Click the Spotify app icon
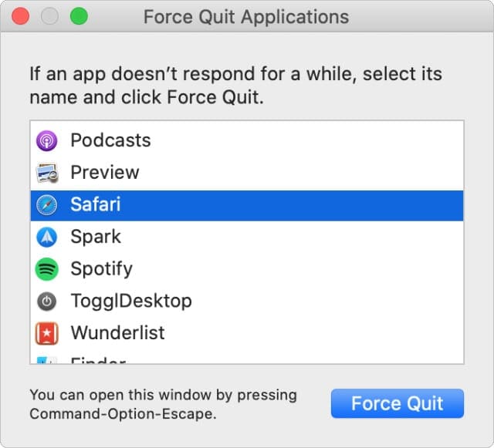 (x=47, y=269)
